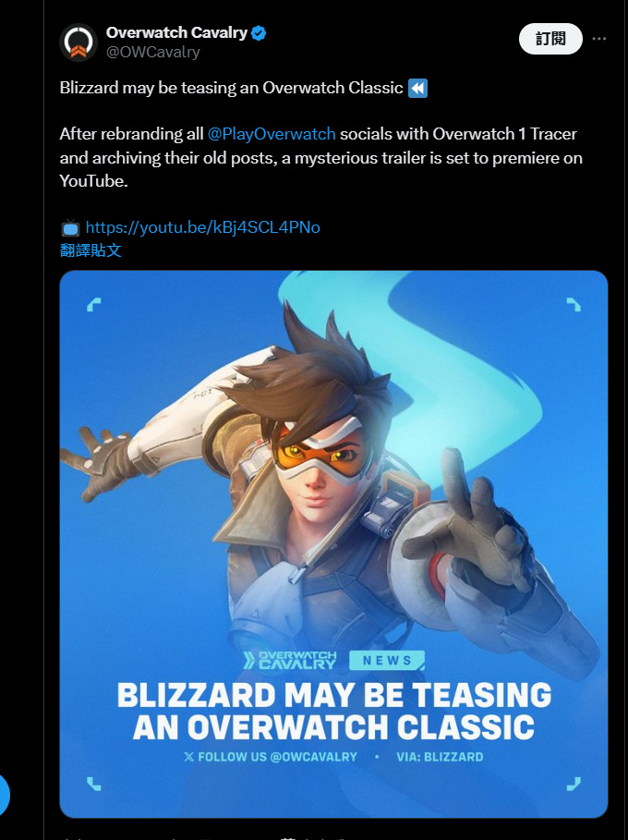Open the Tracer news image
The width and height of the screenshot is (628, 840).
coord(333,543)
